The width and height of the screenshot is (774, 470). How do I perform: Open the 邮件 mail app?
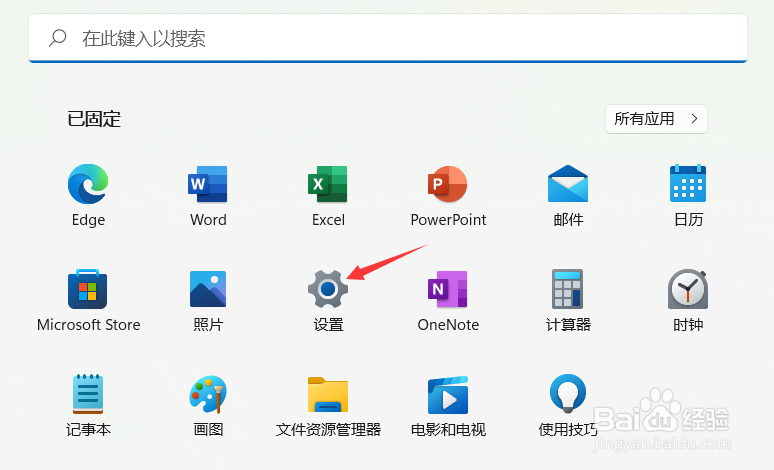pos(568,184)
